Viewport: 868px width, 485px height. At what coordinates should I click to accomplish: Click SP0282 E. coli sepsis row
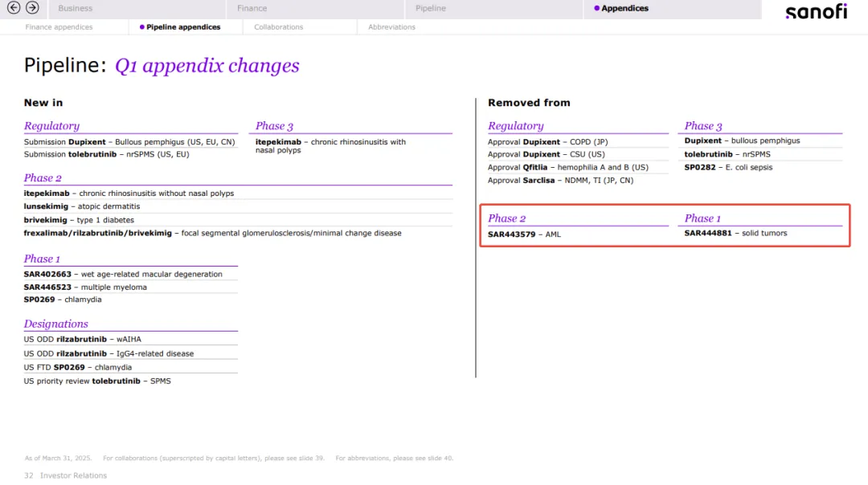728,168
